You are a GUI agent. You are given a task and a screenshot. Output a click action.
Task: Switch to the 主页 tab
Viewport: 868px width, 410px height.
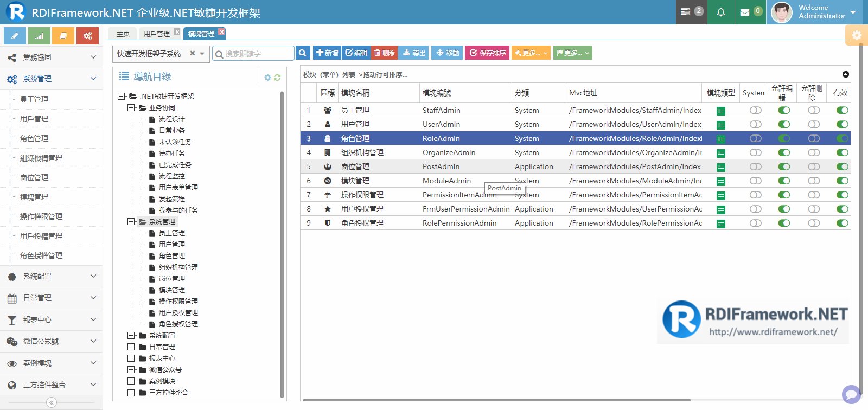click(x=123, y=34)
